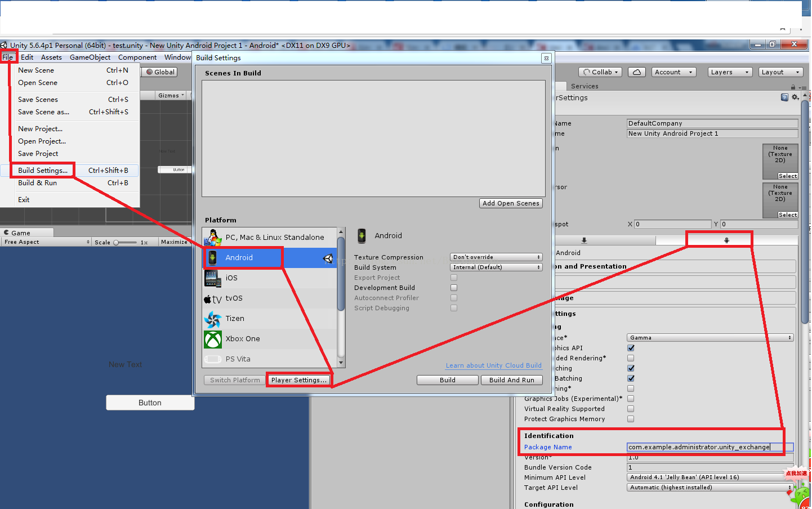
Task: Open the Collab dropdown
Action: (x=601, y=72)
